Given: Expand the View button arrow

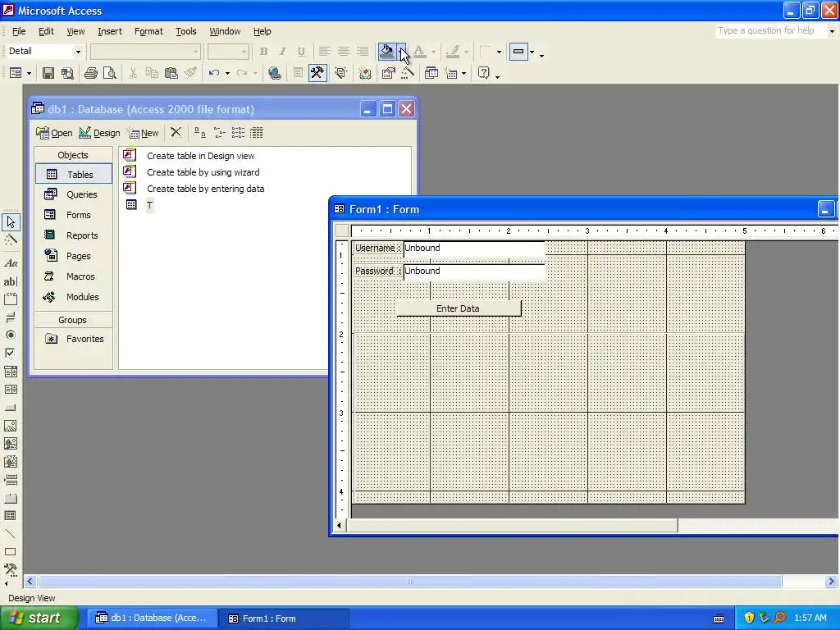Looking at the screenshot, I should [29, 73].
